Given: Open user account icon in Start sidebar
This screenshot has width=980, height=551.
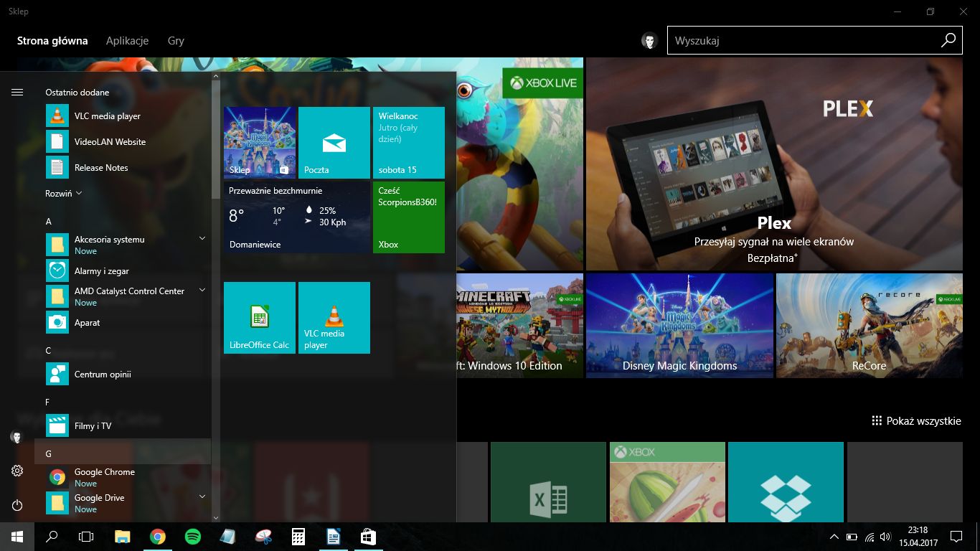Looking at the screenshot, I should pyautogui.click(x=17, y=436).
